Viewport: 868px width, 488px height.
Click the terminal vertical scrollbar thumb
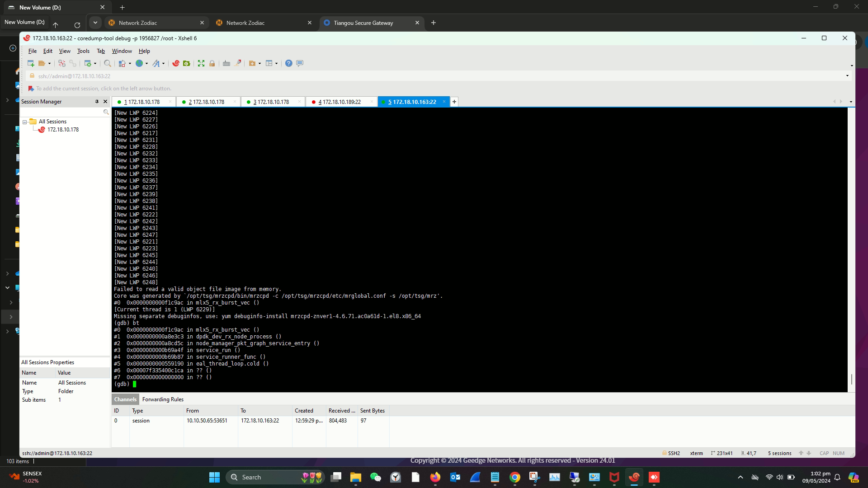pos(851,379)
